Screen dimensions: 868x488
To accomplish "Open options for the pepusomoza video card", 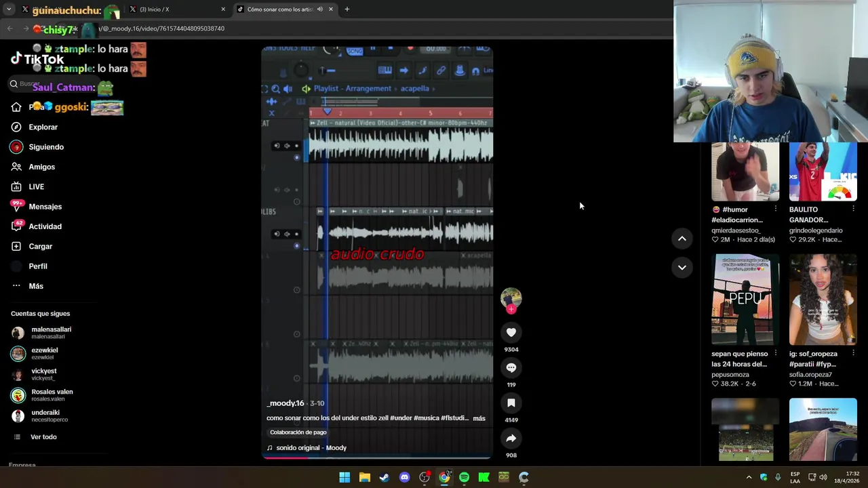I will [x=775, y=354].
